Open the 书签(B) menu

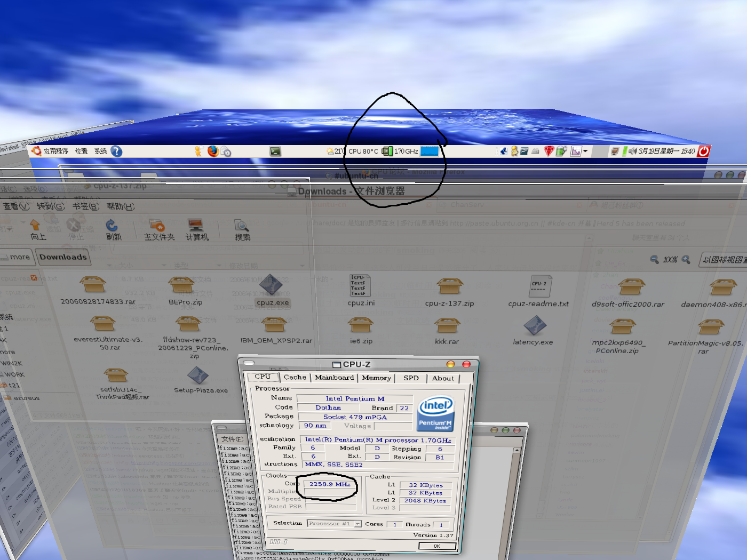coord(86,206)
